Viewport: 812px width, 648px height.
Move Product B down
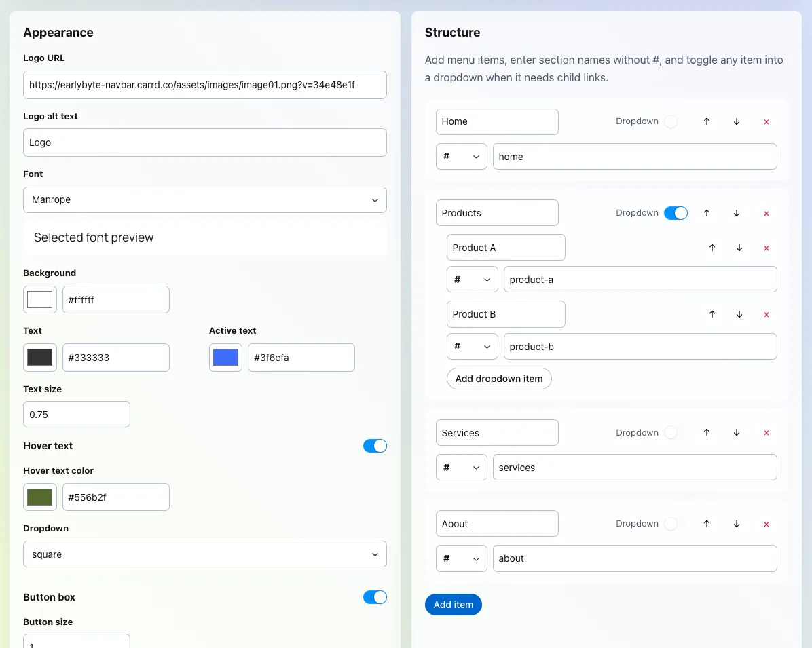point(739,314)
